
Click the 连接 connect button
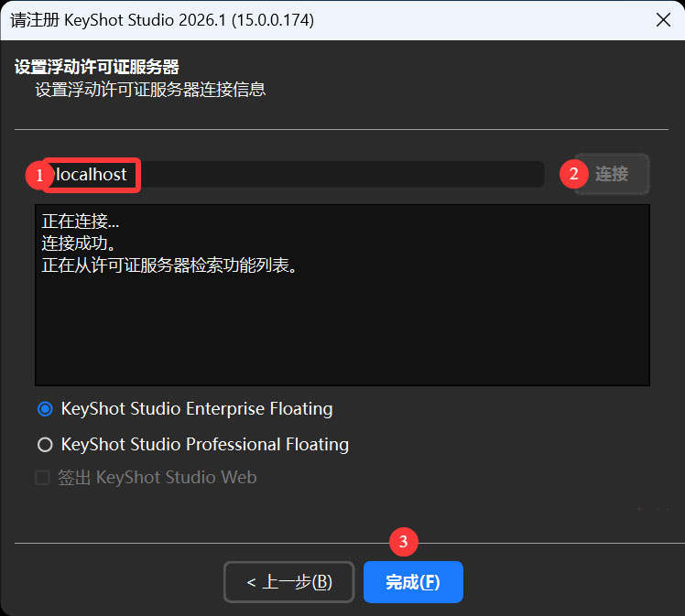[x=612, y=174]
